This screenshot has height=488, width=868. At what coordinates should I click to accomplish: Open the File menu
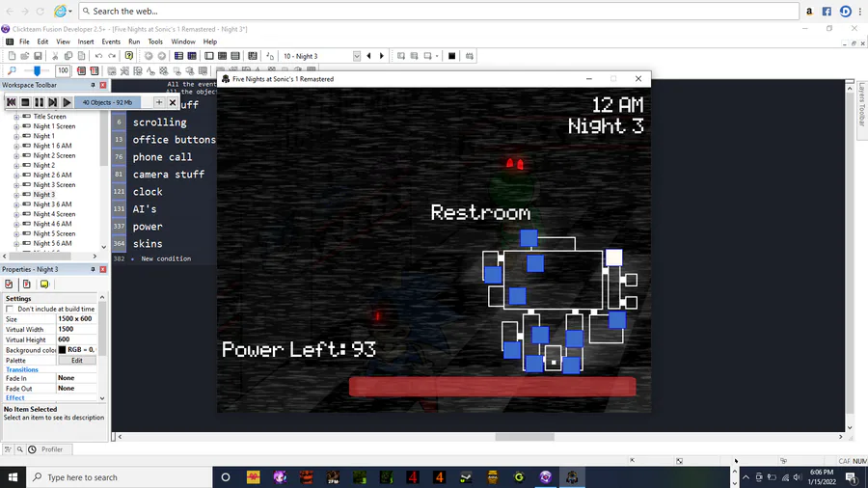(x=24, y=41)
